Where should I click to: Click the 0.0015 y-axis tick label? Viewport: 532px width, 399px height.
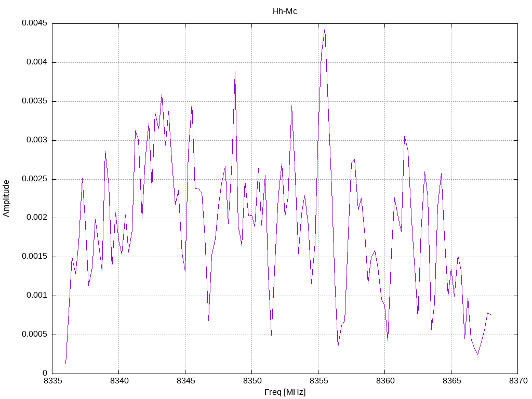(x=35, y=257)
